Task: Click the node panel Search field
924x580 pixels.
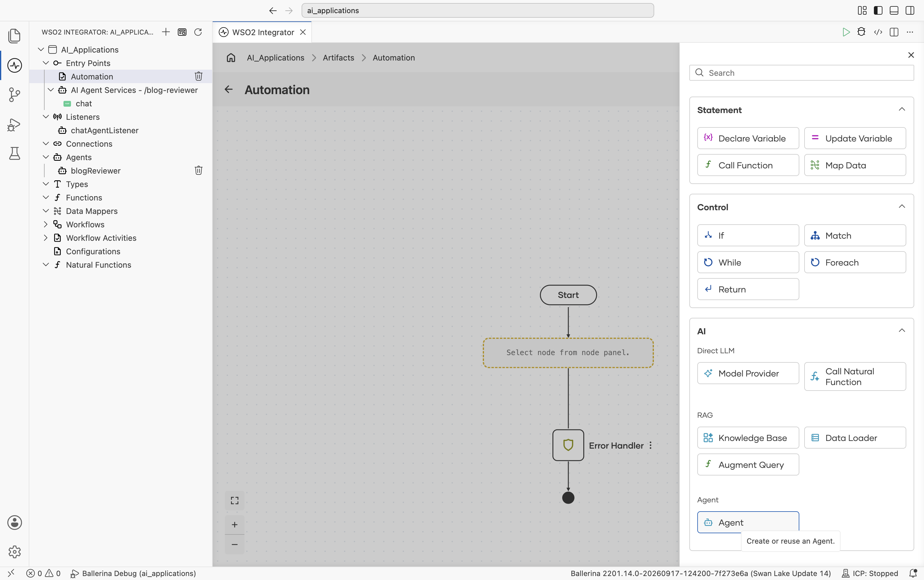Action: [801, 72]
